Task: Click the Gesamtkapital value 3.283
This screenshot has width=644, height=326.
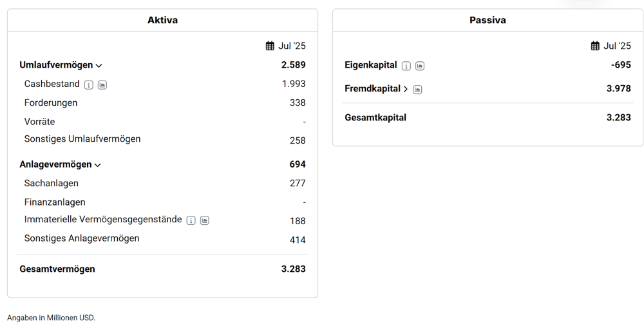Action: click(618, 117)
